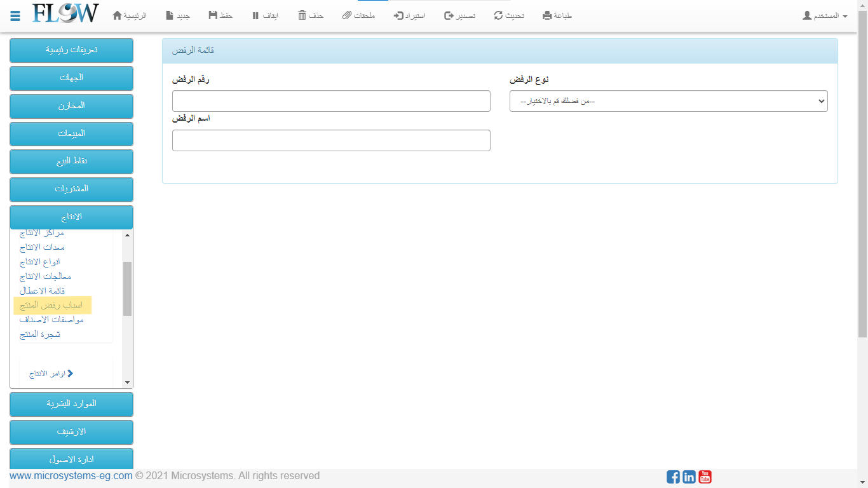Click the rejection name (اسم الرفض) field
The height and width of the screenshot is (488, 868).
[331, 140]
